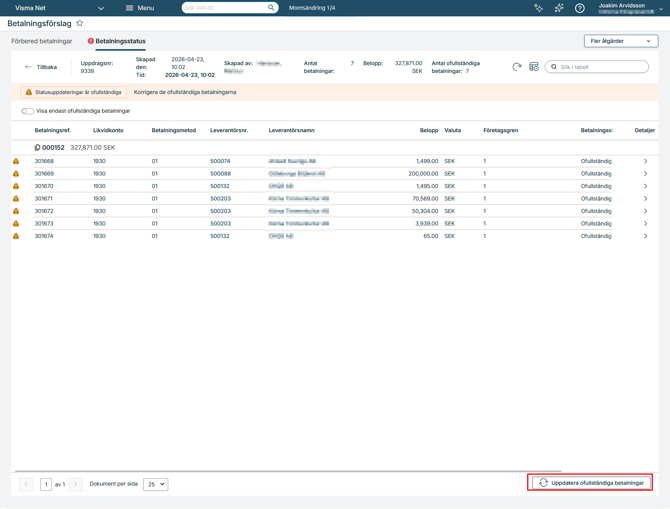This screenshot has height=509, width=670.
Task: Expand details chevron for payment 301670
Action: click(x=645, y=186)
